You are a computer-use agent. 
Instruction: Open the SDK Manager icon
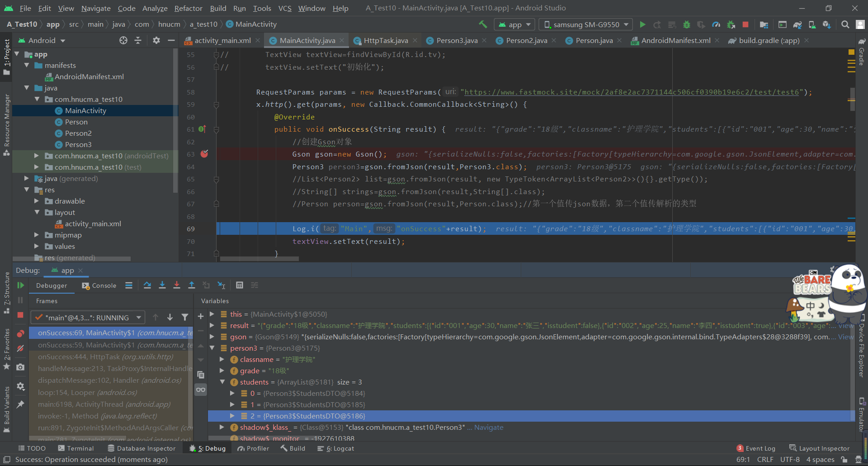point(827,24)
